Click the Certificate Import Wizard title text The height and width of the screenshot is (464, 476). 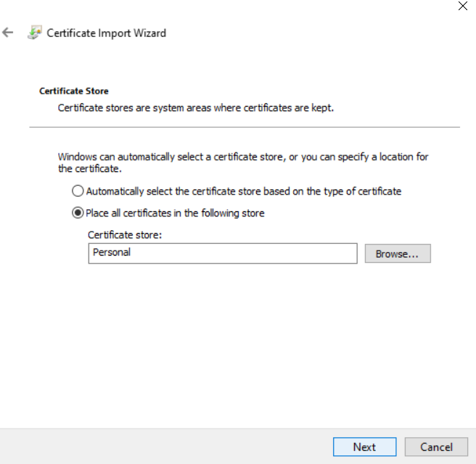click(x=106, y=33)
